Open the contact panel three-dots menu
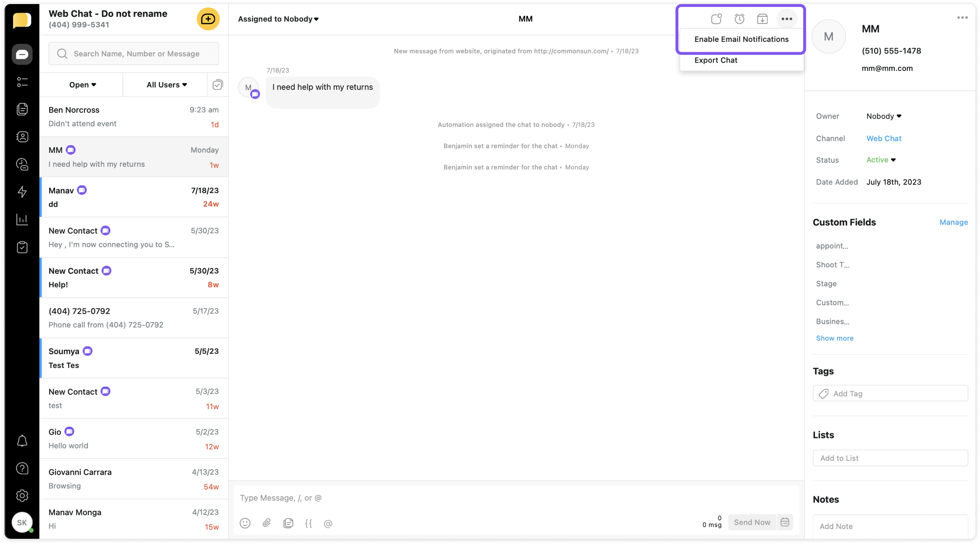 coord(962,18)
